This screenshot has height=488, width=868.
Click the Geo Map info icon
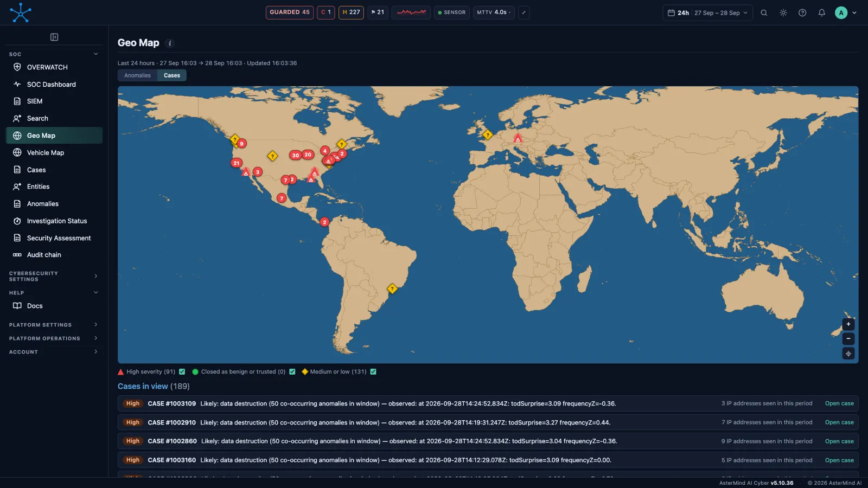point(170,43)
